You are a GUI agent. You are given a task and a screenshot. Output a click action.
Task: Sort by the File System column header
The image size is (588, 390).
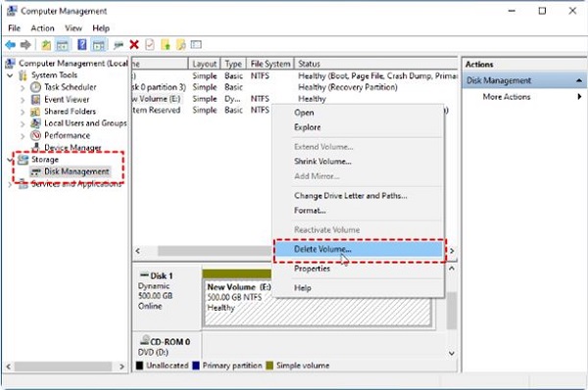click(270, 64)
